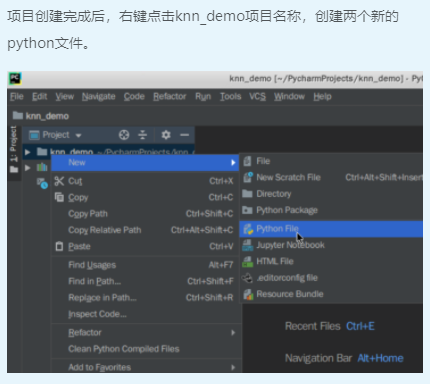The image size is (430, 384).
Task: Choose Copy Relative Path entry
Action: 145,230
